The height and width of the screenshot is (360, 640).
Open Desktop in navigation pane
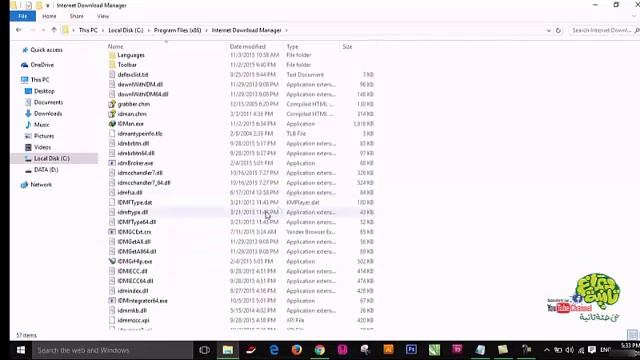44,91
